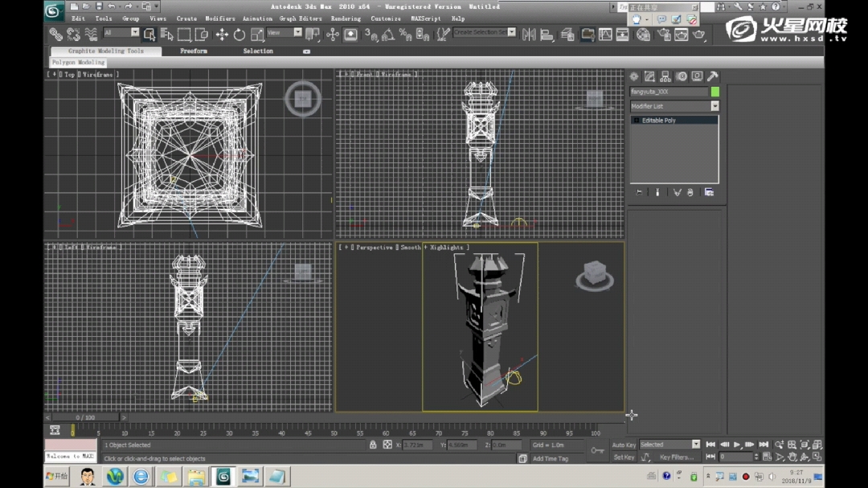Open the Tools menu
868x488 pixels.
(104, 18)
